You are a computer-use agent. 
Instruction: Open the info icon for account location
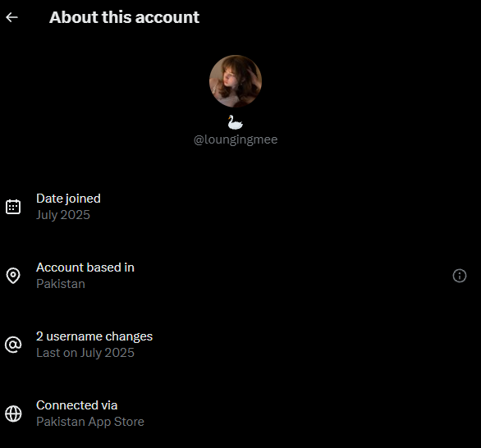click(460, 276)
